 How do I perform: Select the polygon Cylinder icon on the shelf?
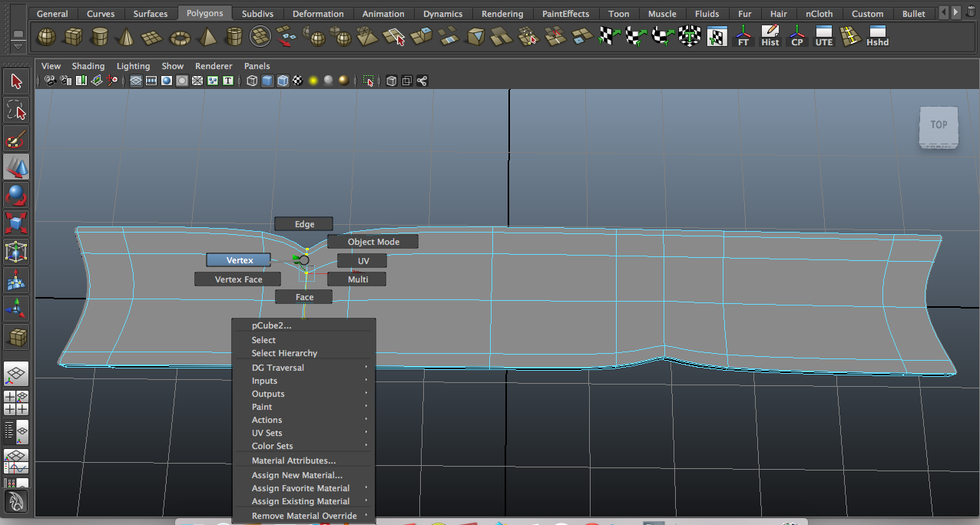coord(101,36)
